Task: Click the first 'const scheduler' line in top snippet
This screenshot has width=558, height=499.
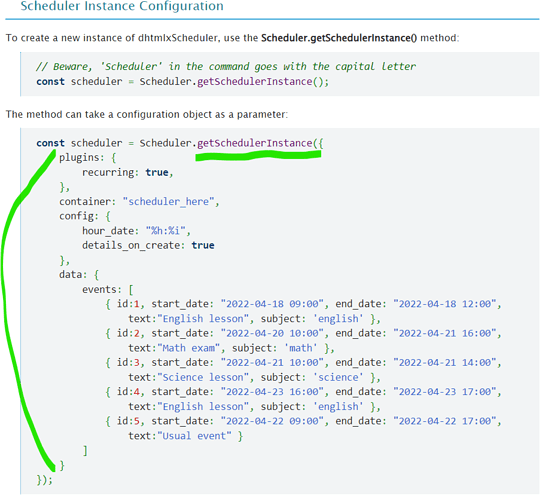Action: 182,82
